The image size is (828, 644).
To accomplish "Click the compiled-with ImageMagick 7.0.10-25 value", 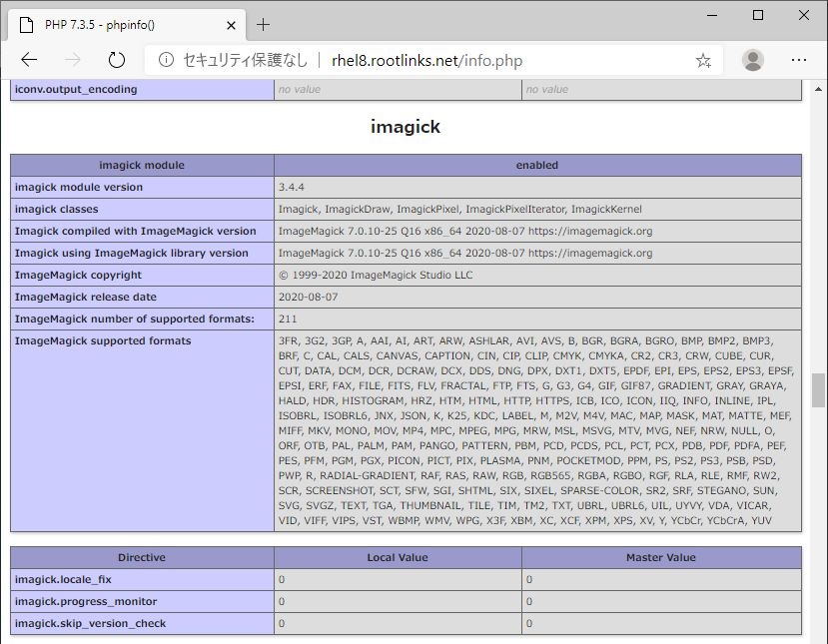I will [x=465, y=232].
